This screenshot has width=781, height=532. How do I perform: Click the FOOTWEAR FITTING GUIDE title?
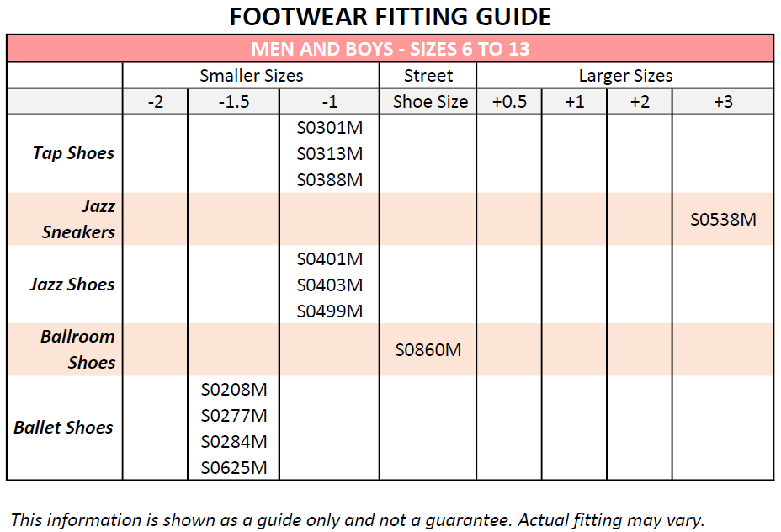[x=390, y=16]
